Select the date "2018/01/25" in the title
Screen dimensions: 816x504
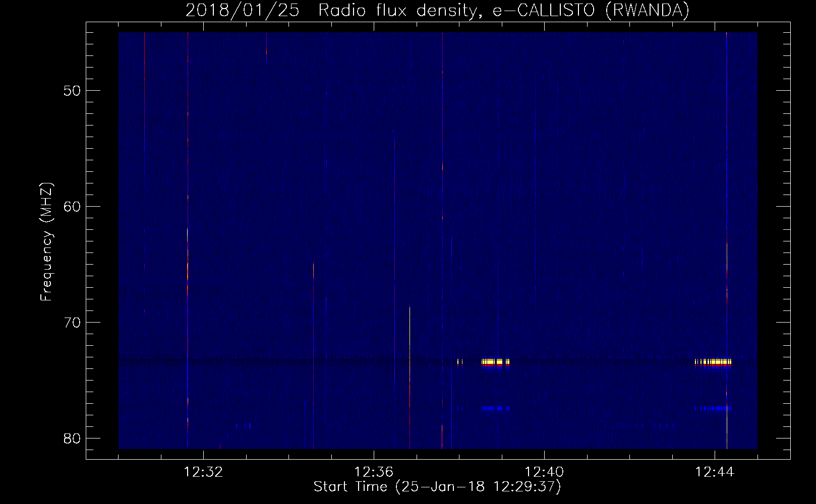pyautogui.click(x=243, y=11)
